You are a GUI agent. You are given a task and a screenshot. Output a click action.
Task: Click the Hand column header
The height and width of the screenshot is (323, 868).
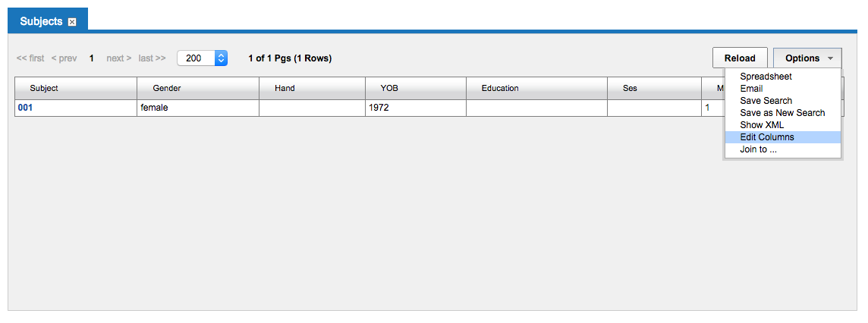285,88
